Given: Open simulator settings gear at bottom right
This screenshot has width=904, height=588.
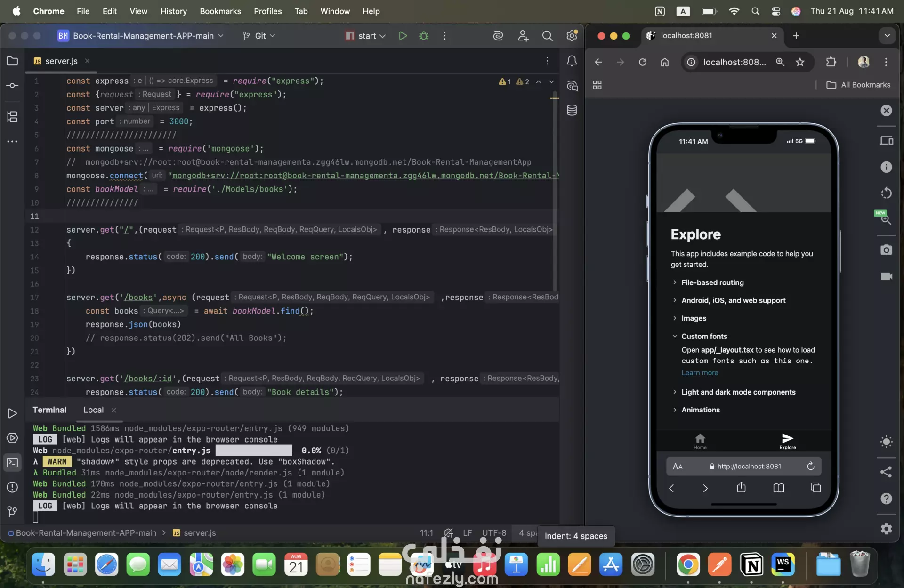Looking at the screenshot, I should pyautogui.click(x=886, y=529).
